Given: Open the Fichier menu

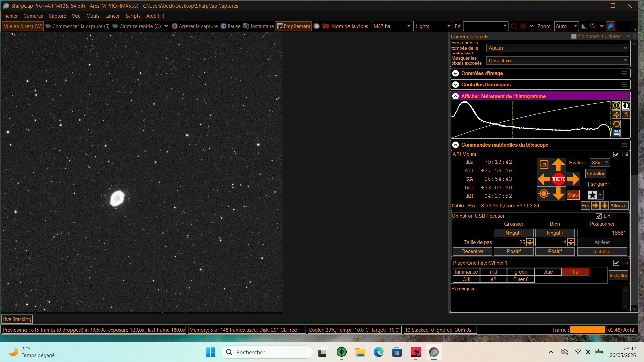Looking at the screenshot, I should pos(10,16).
